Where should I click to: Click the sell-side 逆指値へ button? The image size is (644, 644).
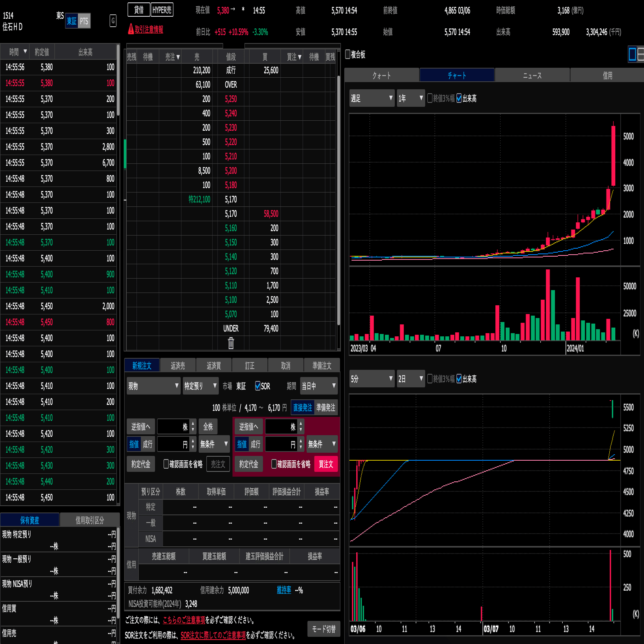coord(141,426)
